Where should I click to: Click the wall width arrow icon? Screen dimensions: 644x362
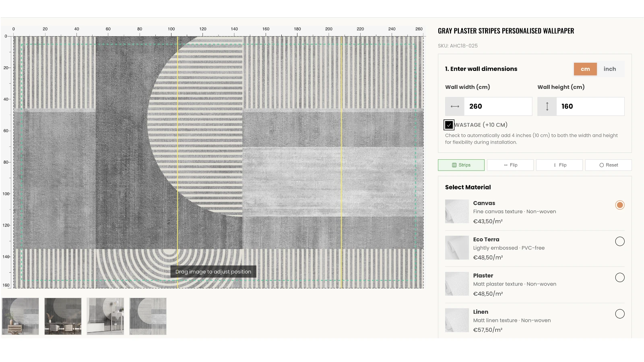455,107
